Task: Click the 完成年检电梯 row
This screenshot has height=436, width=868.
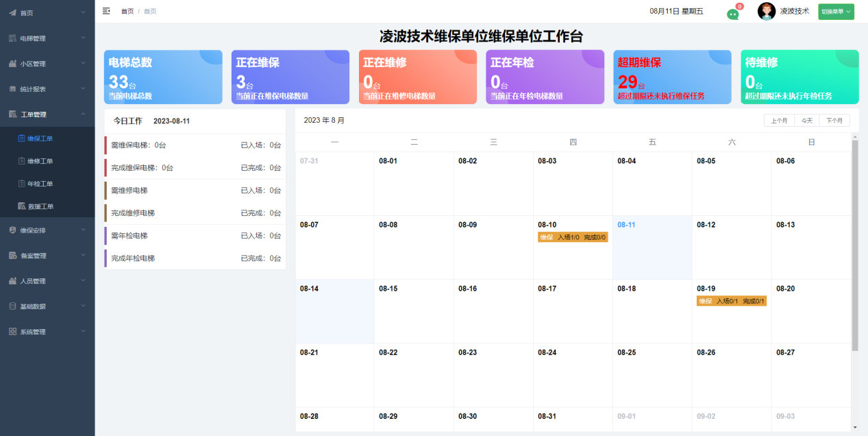Action: point(195,258)
